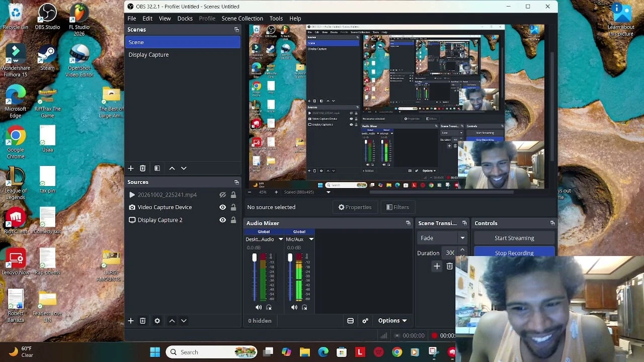Move the selected scene up

pyautogui.click(x=172, y=168)
